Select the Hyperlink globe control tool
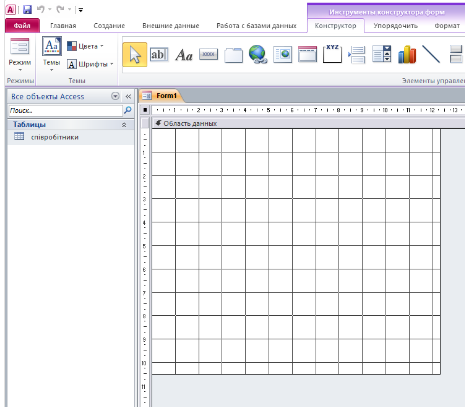This screenshot has height=407, width=465. (x=258, y=54)
